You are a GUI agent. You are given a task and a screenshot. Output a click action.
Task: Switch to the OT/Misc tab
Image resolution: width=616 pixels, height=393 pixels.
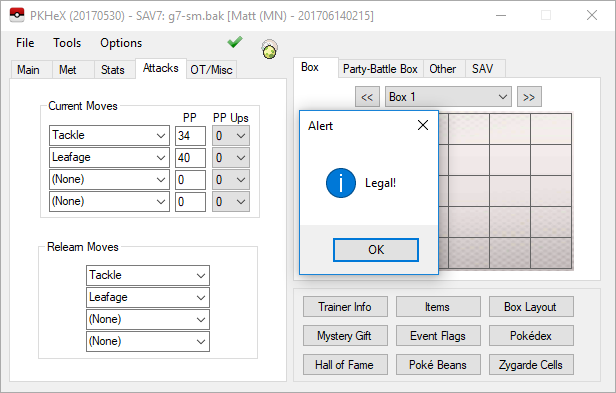pyautogui.click(x=211, y=70)
